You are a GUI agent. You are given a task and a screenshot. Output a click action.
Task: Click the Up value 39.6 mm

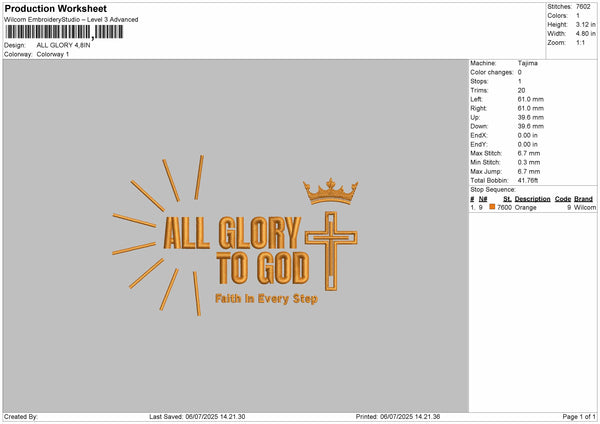(530, 117)
